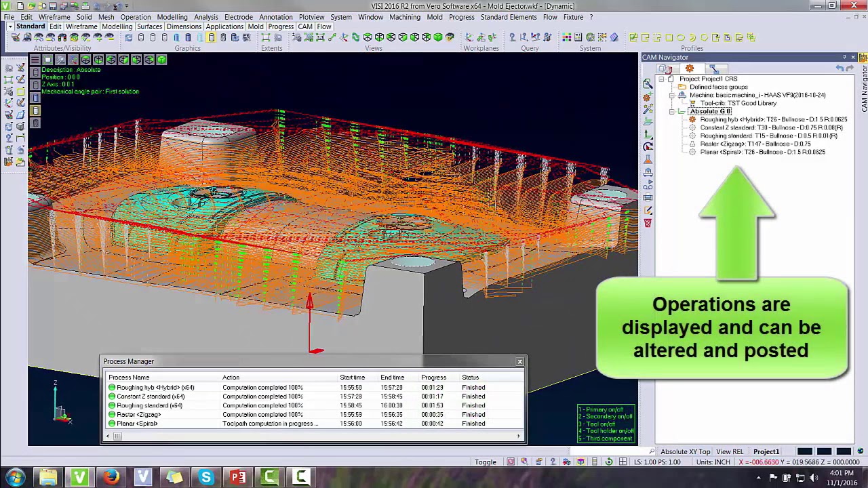Select the Raster Zigzag T147 operation
The height and width of the screenshot is (488, 868).
coord(755,144)
